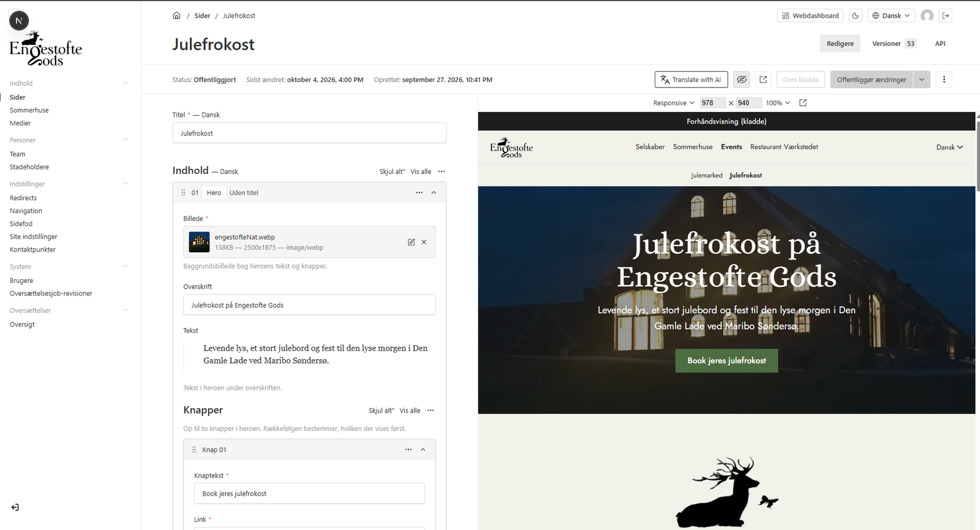This screenshot has width=980, height=530.
Task: Click the preview height field 940
Action: pos(749,103)
